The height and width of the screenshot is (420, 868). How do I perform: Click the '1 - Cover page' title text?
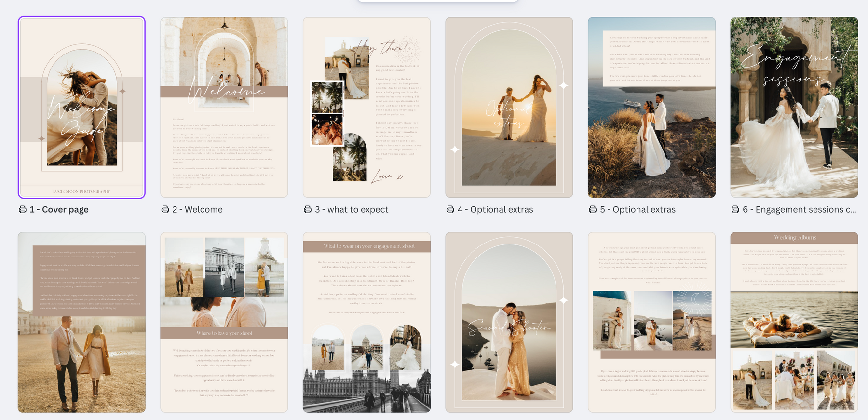point(59,210)
